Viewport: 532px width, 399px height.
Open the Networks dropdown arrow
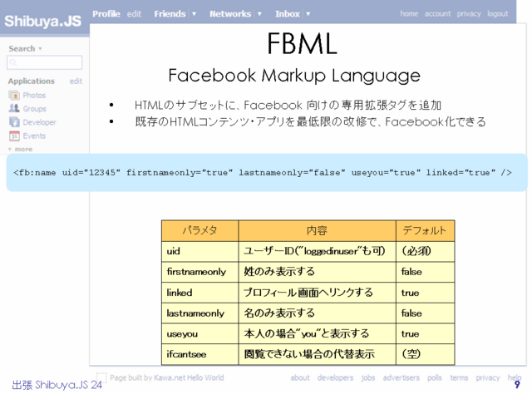pyautogui.click(x=259, y=14)
